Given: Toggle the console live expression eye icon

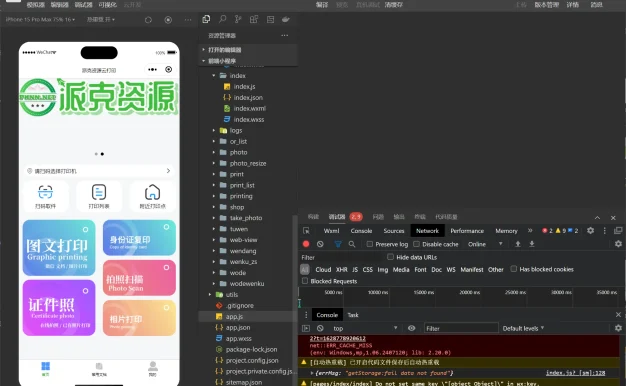Looking at the screenshot, I should [411, 328].
